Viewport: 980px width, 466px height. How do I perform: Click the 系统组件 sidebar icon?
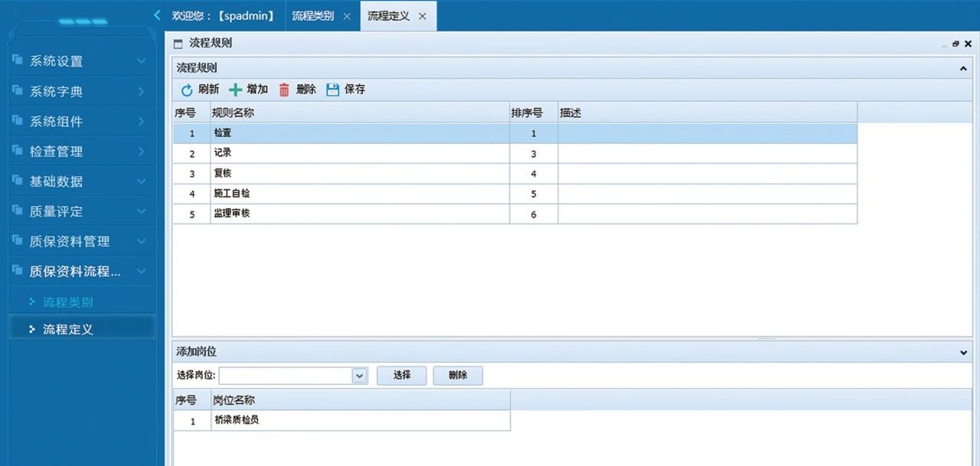click(x=17, y=120)
